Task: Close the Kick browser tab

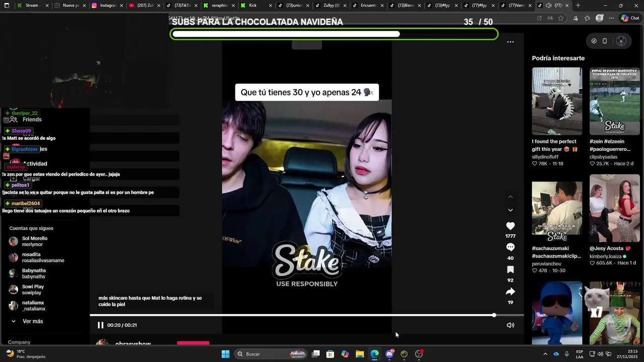Action: click(270, 6)
